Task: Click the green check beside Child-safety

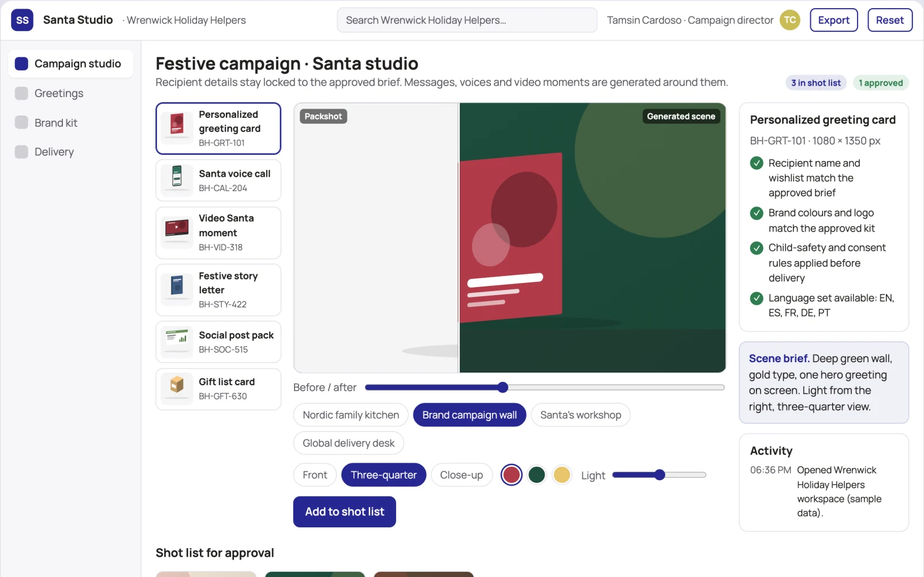Action: 757,248
